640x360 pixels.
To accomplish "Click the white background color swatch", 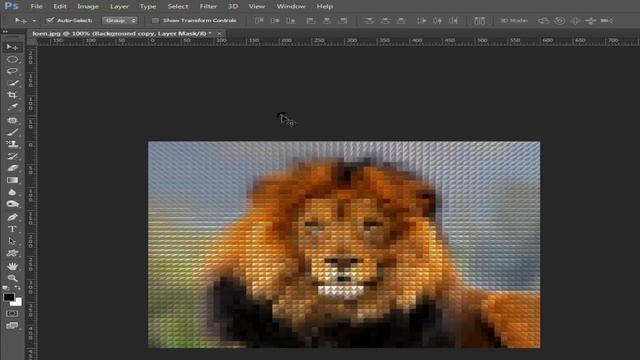I will pyautogui.click(x=17, y=302).
